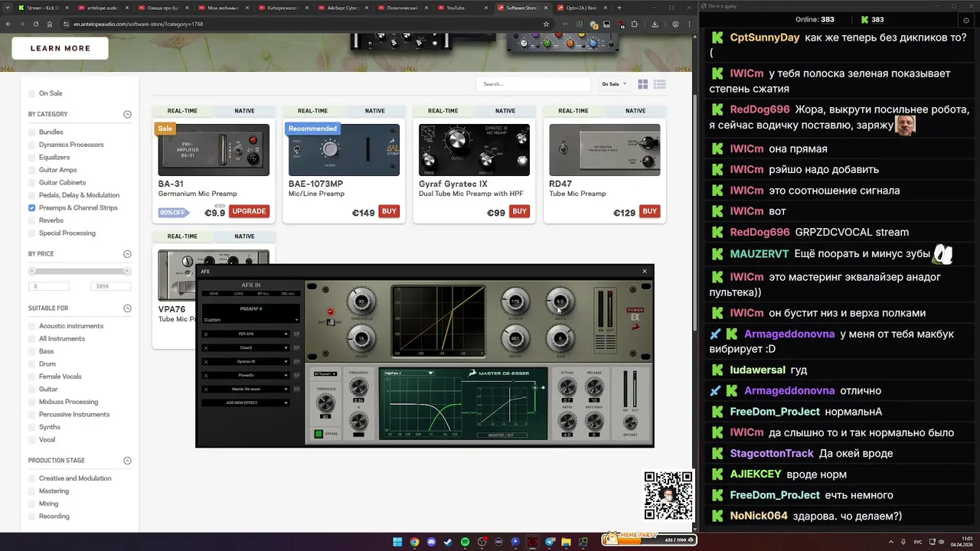
Task: Check the Reverbs category filter
Action: pyautogui.click(x=31, y=220)
